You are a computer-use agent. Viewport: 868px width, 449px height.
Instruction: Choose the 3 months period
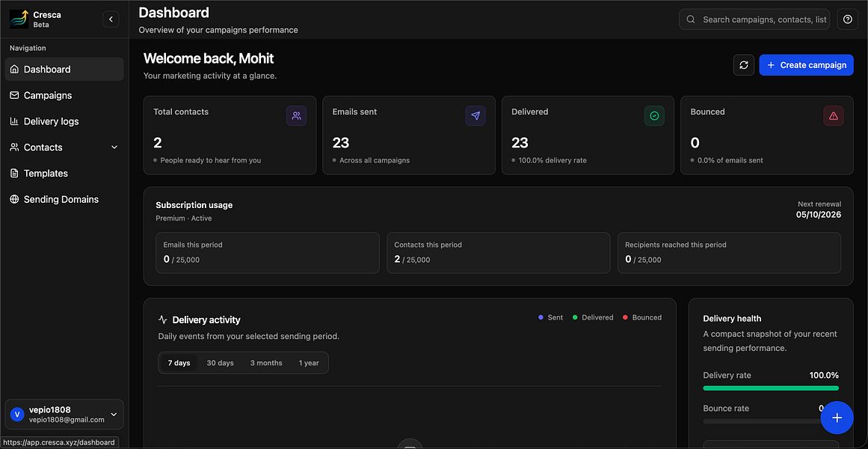pos(266,363)
